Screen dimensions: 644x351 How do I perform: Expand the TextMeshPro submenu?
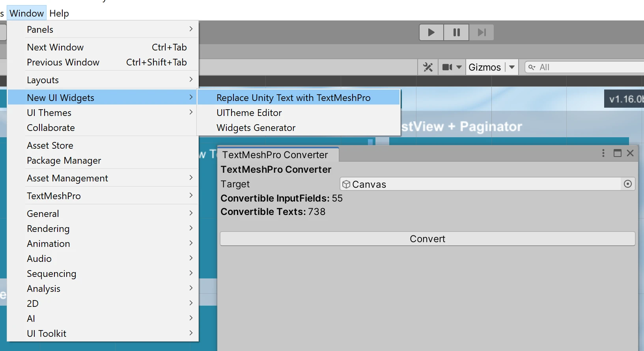[103, 196]
